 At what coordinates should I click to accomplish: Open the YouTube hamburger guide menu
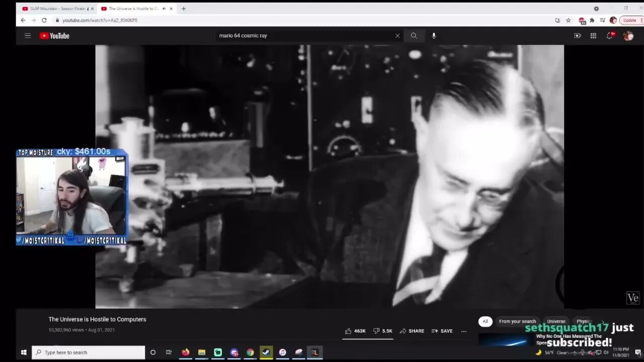coord(28,36)
